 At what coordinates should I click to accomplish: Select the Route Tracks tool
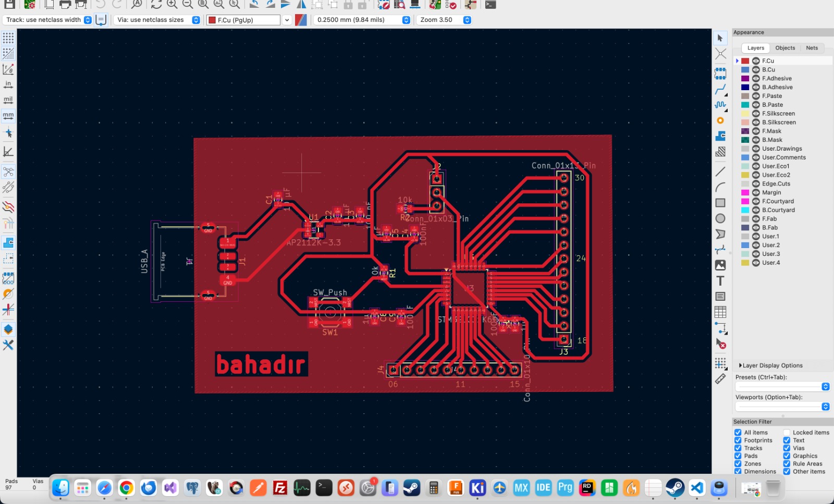pos(720,90)
